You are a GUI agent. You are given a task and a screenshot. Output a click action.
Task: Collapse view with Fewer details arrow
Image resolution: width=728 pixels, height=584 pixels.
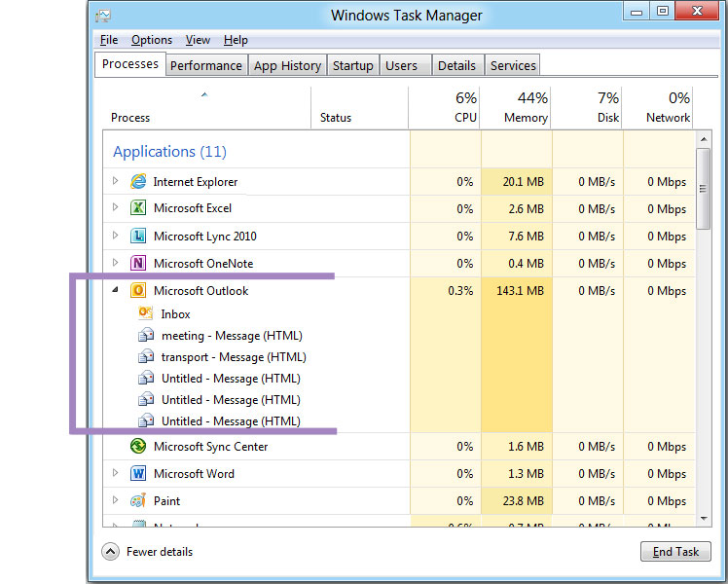(x=111, y=552)
